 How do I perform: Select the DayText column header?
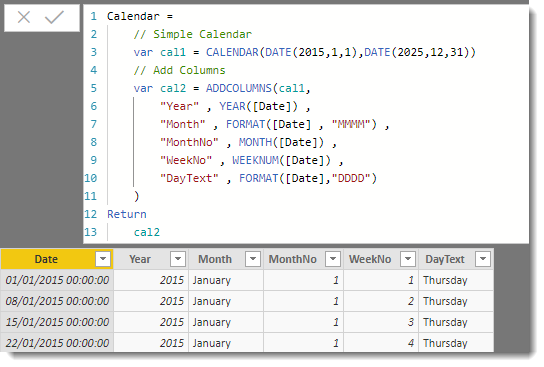coord(445,259)
